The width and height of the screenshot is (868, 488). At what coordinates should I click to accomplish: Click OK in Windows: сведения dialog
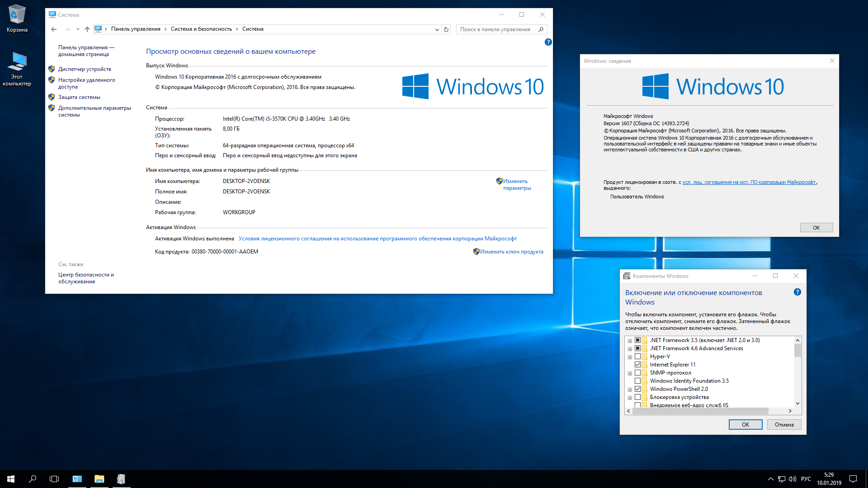click(x=816, y=228)
